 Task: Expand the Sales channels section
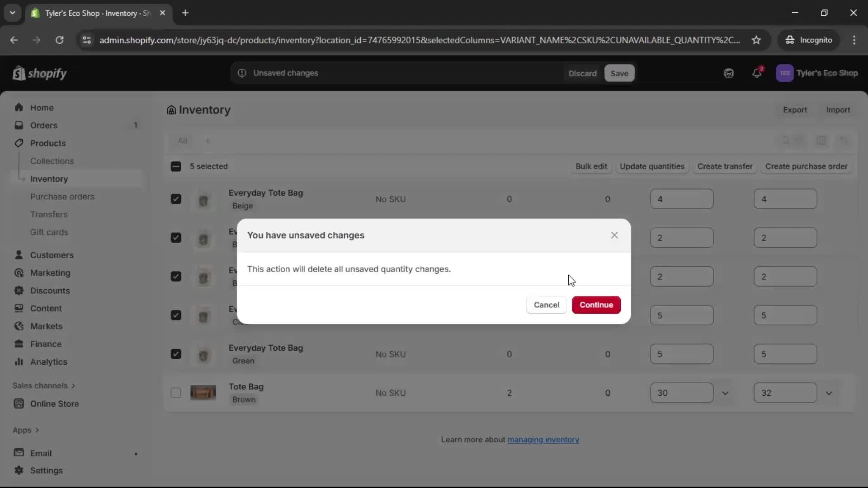[x=43, y=385]
